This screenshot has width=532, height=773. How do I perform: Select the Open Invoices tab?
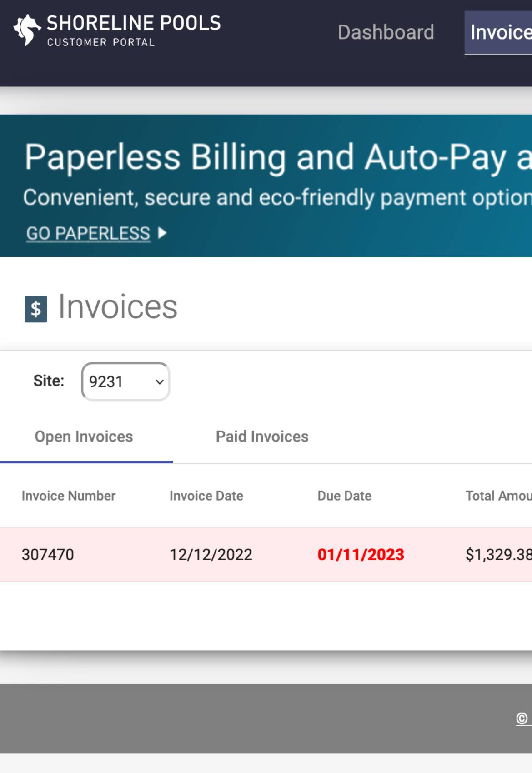(x=84, y=437)
